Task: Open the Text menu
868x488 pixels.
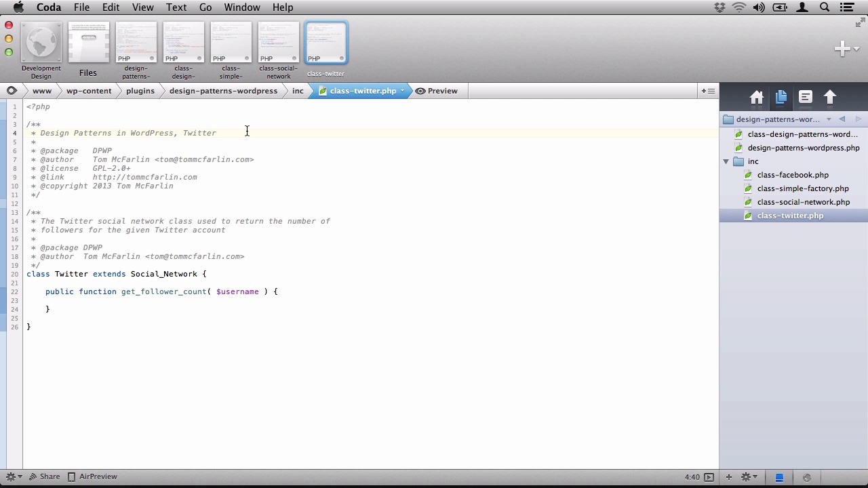Action: point(176,7)
